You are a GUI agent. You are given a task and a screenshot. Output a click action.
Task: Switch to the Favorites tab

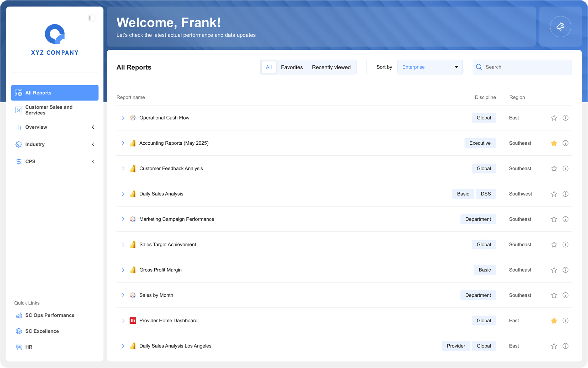pos(292,67)
